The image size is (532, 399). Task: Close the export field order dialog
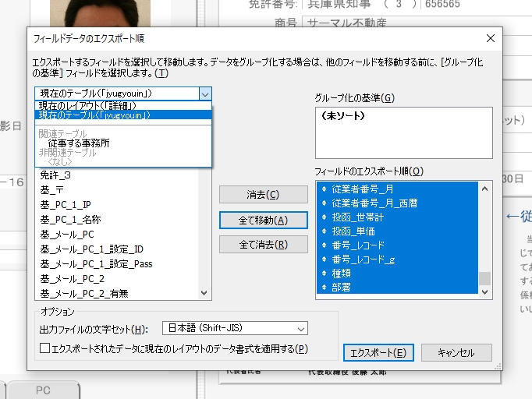(490, 38)
